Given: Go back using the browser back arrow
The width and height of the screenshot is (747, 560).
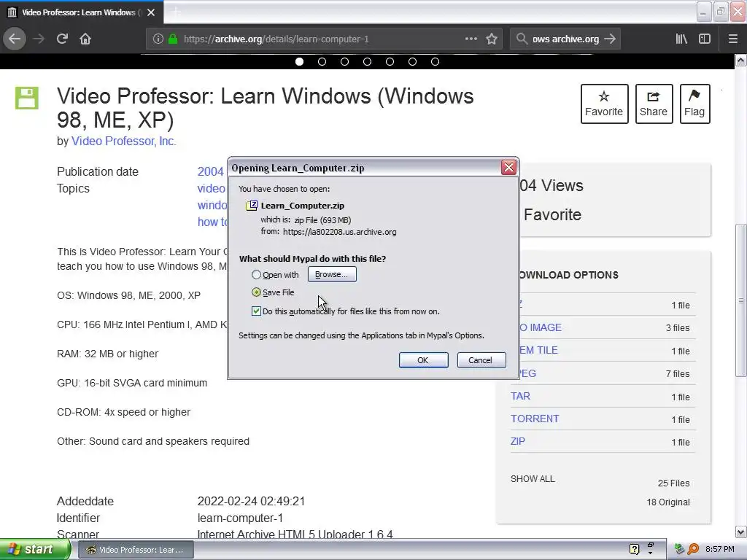Looking at the screenshot, I should [x=15, y=39].
